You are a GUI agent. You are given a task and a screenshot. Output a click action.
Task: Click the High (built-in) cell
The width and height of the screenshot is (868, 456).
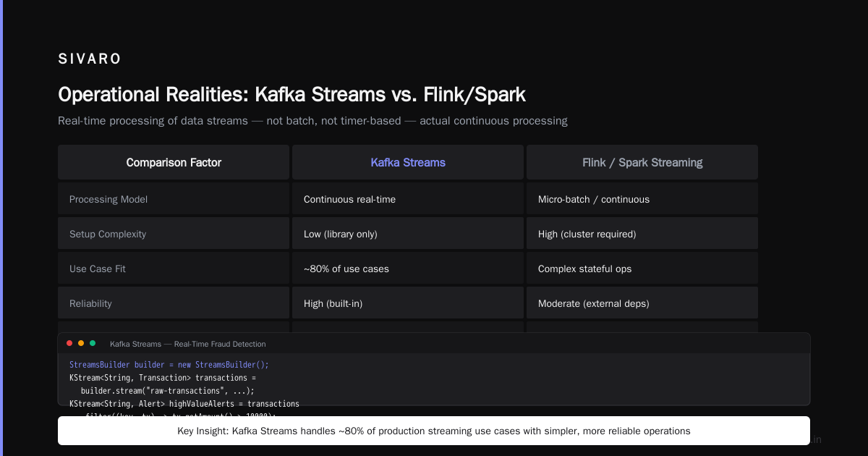click(x=408, y=303)
